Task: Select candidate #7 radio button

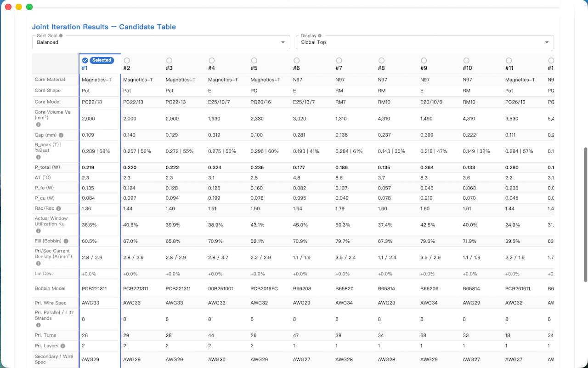Action: coord(339,60)
